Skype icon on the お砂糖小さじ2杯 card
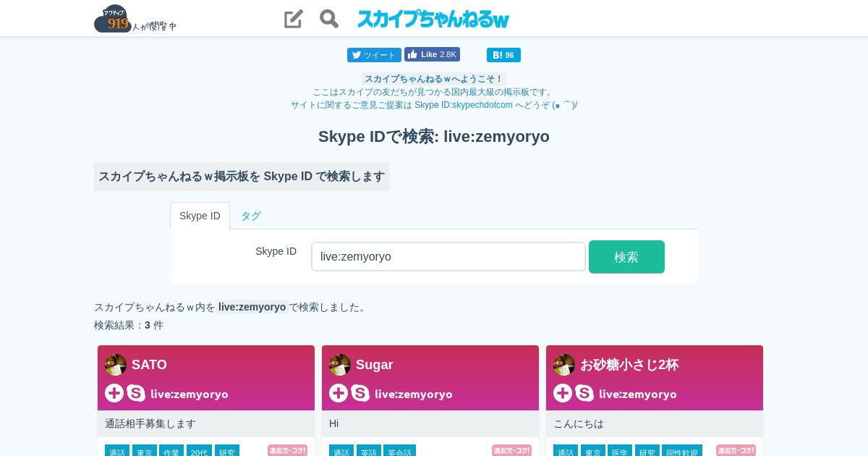 click(584, 393)
